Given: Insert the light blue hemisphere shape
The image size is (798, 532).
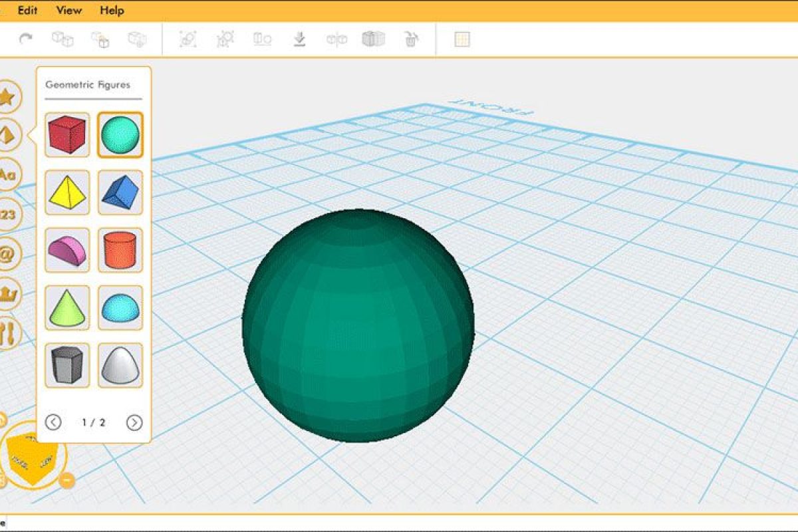Looking at the screenshot, I should [x=120, y=308].
